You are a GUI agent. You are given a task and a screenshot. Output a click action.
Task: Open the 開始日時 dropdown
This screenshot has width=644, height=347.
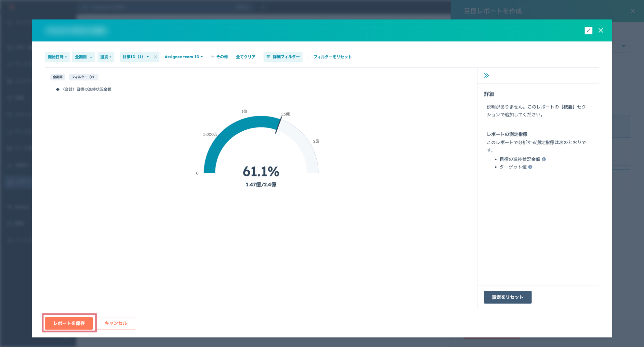click(57, 57)
